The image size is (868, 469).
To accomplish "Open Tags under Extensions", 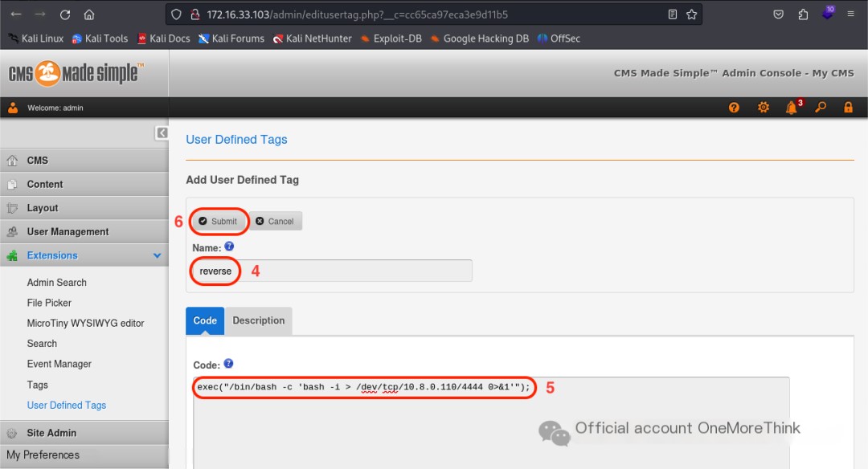I will 38,385.
